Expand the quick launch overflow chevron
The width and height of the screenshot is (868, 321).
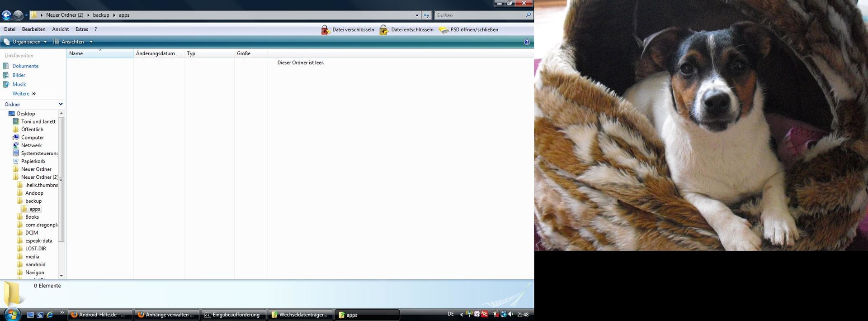[x=62, y=312]
